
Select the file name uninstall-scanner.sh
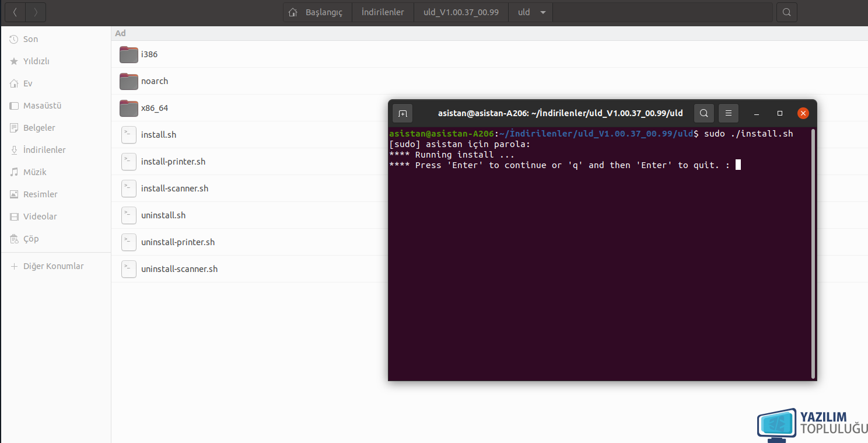pyautogui.click(x=179, y=269)
